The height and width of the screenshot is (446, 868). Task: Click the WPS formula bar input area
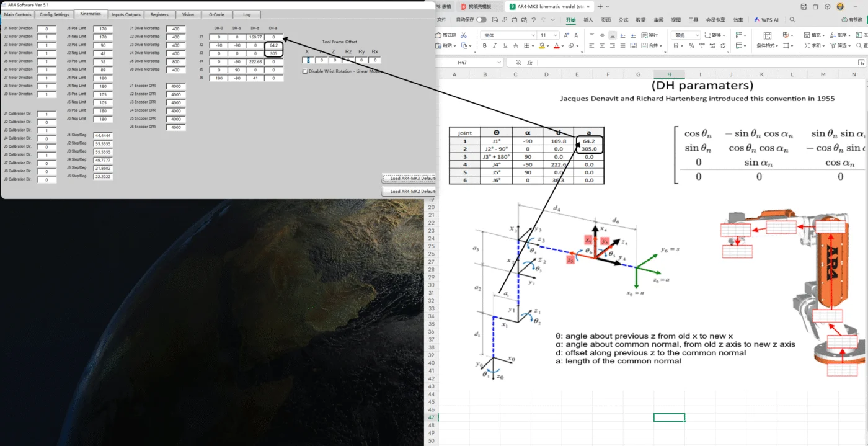(x=697, y=63)
